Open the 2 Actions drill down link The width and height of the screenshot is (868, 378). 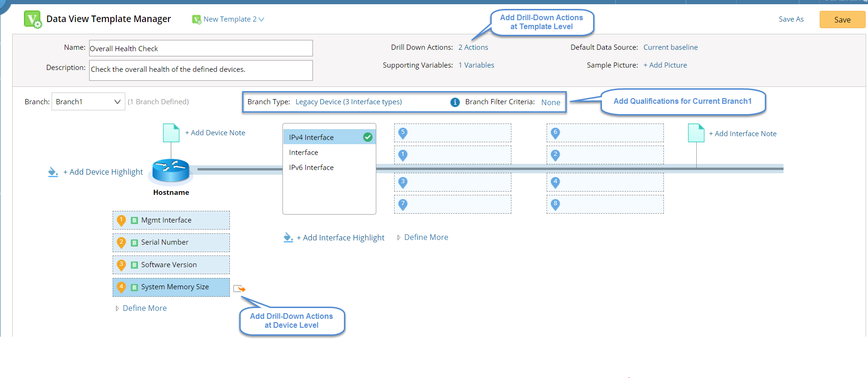tap(473, 47)
